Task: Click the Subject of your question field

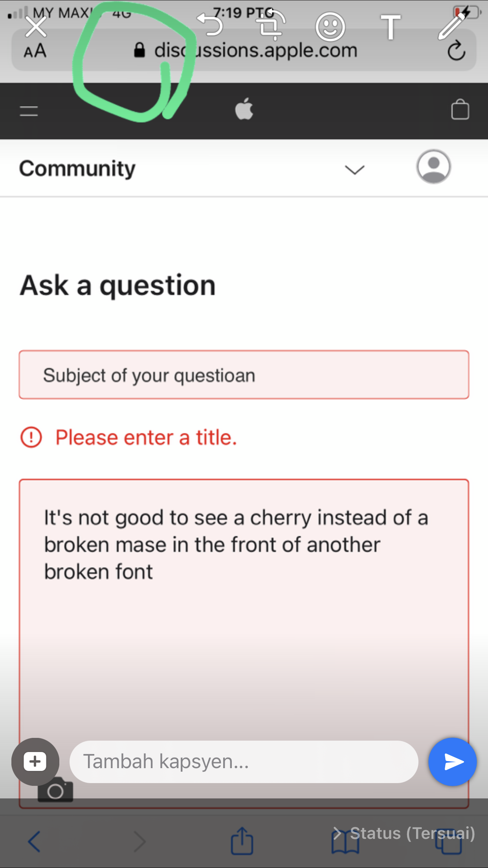Action: (x=244, y=375)
